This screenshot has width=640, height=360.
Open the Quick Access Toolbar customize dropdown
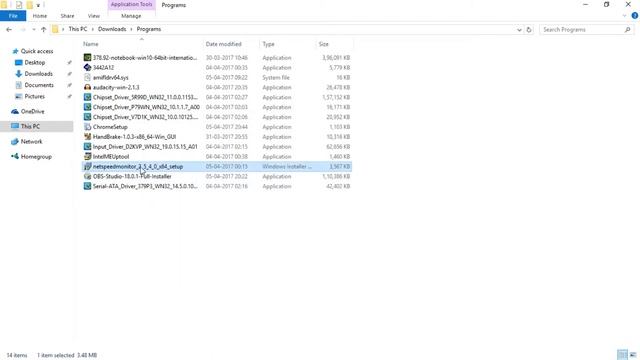pyautogui.click(x=38, y=5)
